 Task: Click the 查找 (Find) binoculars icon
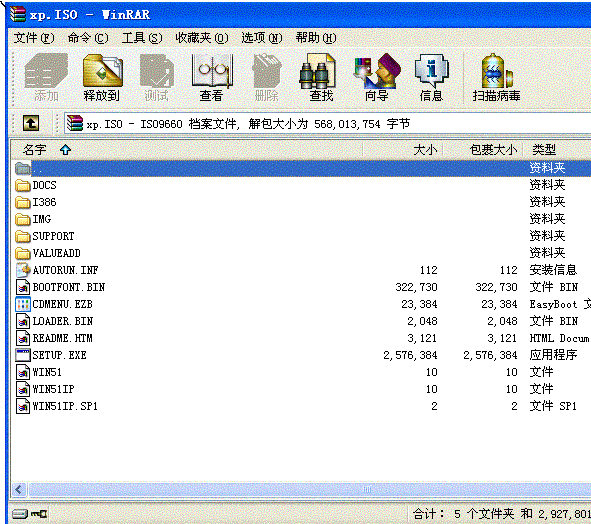click(321, 78)
